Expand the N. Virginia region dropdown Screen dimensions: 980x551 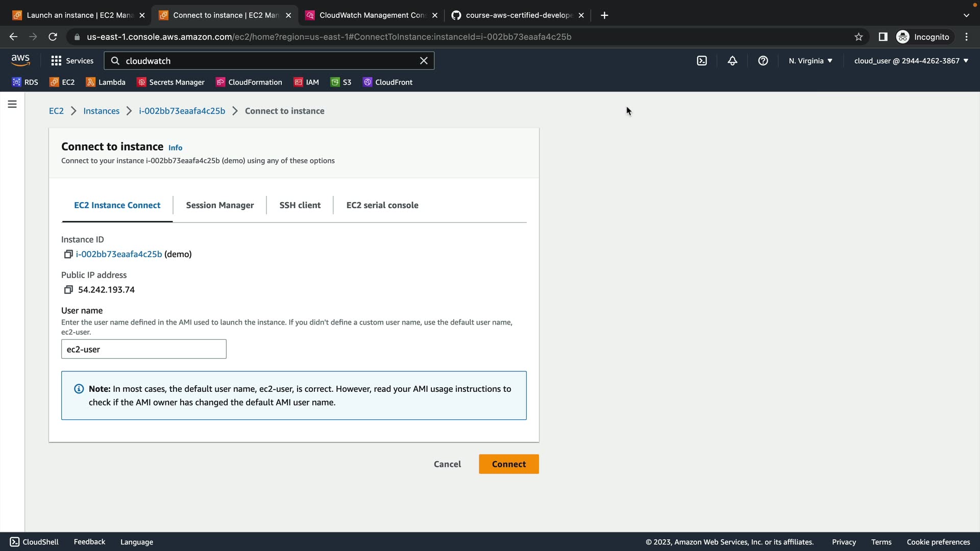pyautogui.click(x=810, y=61)
